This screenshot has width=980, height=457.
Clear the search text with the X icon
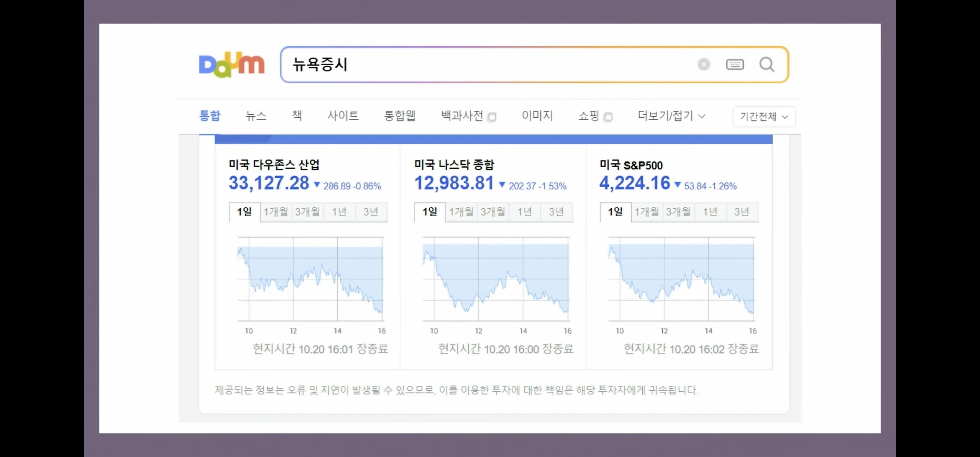pyautogui.click(x=704, y=64)
